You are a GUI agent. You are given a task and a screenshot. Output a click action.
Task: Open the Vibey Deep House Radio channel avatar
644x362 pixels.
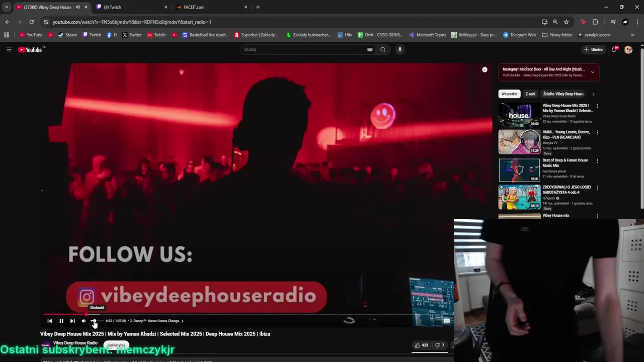point(45,345)
